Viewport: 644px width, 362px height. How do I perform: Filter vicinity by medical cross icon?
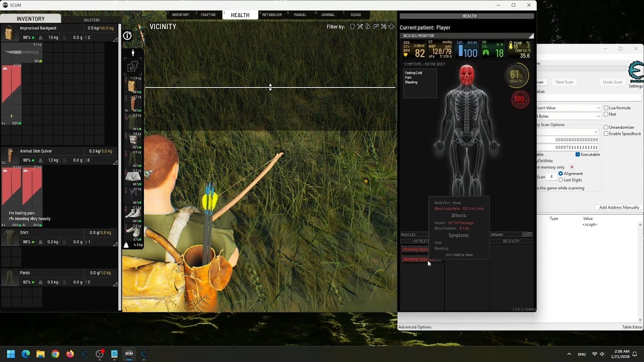(391, 27)
